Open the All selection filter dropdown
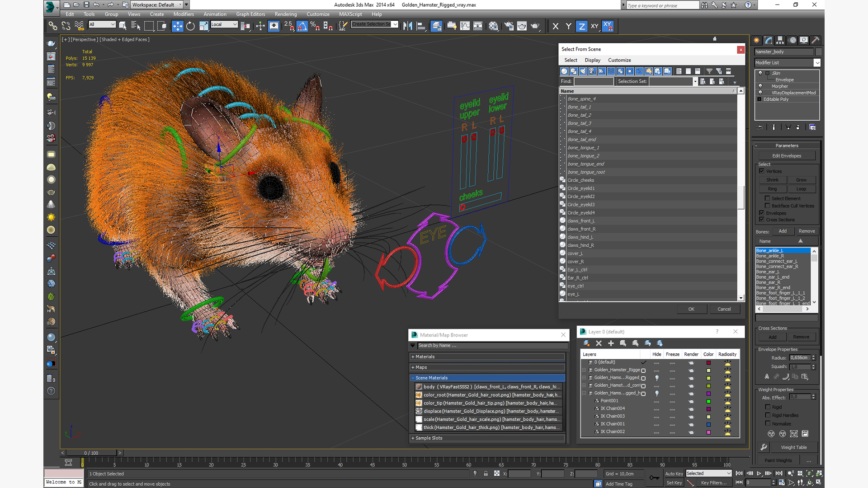Viewport: 868px width, 488px height. pos(102,24)
